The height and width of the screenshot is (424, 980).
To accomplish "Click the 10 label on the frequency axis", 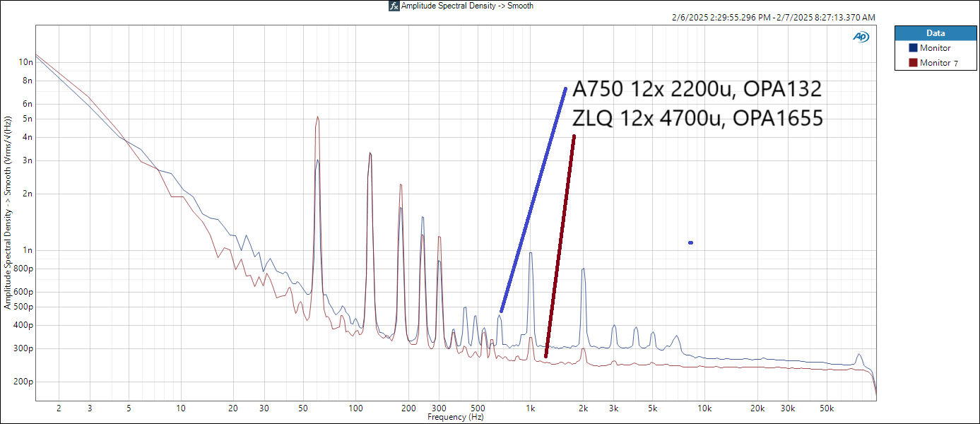I will click(x=181, y=408).
